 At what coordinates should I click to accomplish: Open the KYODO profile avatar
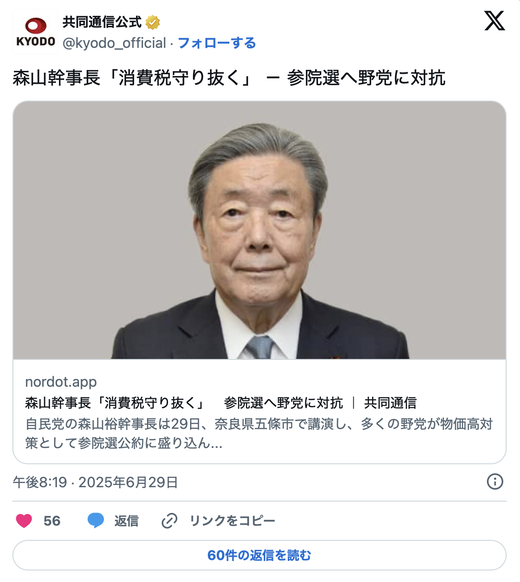pos(35,32)
